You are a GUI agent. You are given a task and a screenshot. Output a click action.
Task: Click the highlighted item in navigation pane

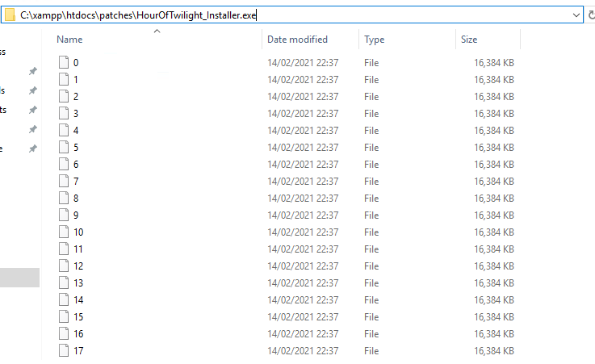tap(19, 278)
